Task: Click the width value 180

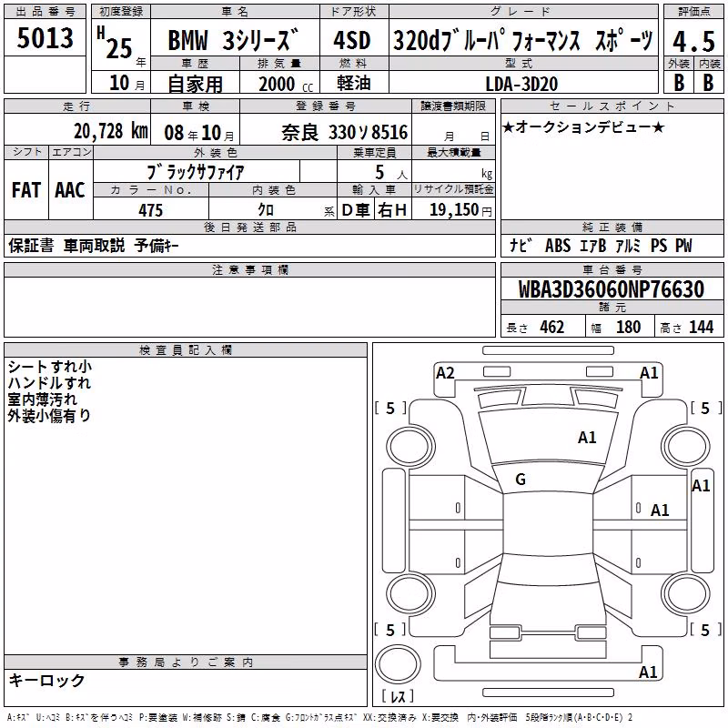Action: (x=628, y=327)
